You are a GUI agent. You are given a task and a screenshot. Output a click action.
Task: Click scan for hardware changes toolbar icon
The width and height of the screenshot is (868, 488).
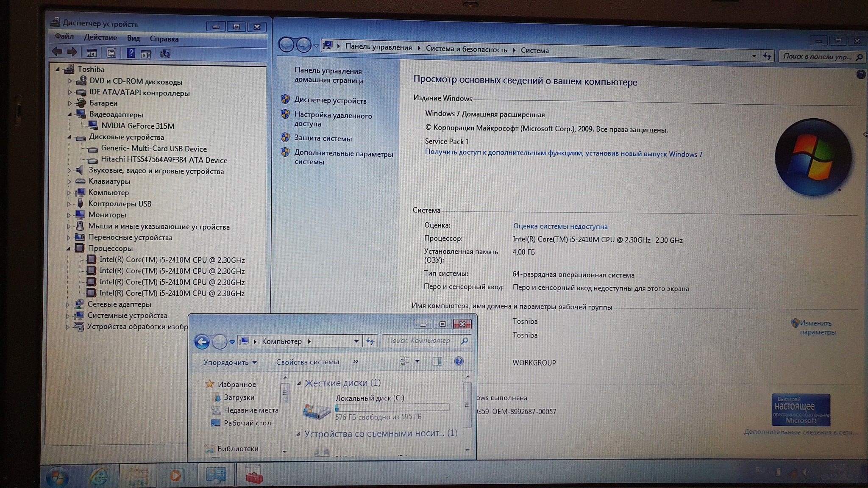coord(165,53)
